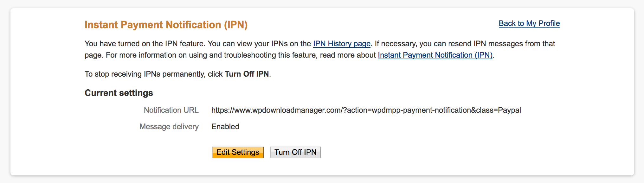
Task: Click the Notification URL label
Action: (x=171, y=110)
